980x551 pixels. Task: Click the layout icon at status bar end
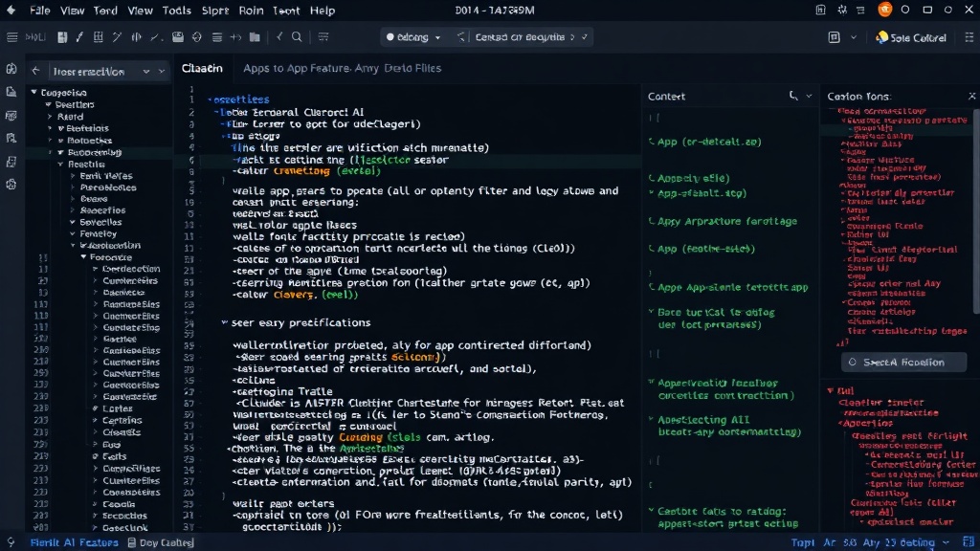[x=969, y=541]
